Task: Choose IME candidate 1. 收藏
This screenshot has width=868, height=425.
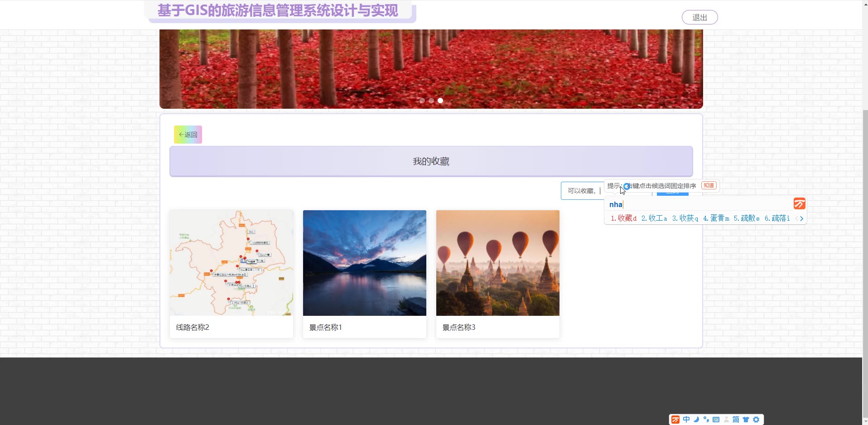Action: [623, 218]
